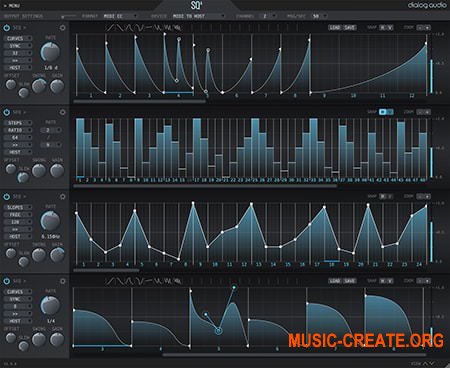Click the Slew knob of first sequencer

[23, 93]
